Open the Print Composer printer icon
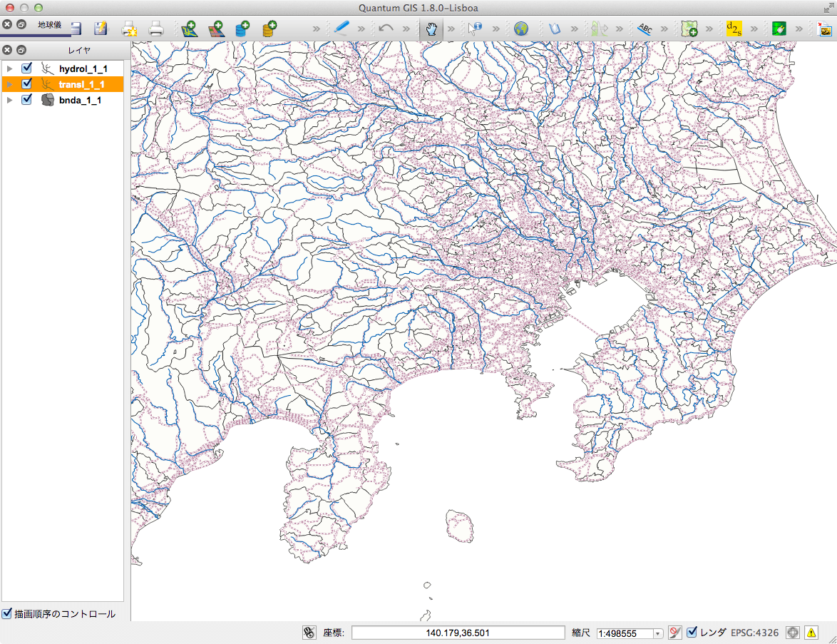The height and width of the screenshot is (644, 837). click(156, 29)
